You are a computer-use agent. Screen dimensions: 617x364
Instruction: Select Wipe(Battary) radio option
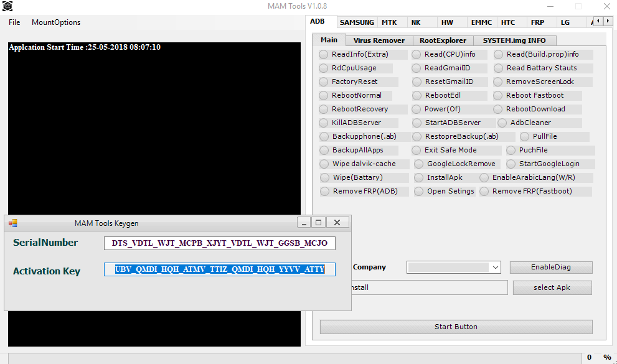click(324, 178)
